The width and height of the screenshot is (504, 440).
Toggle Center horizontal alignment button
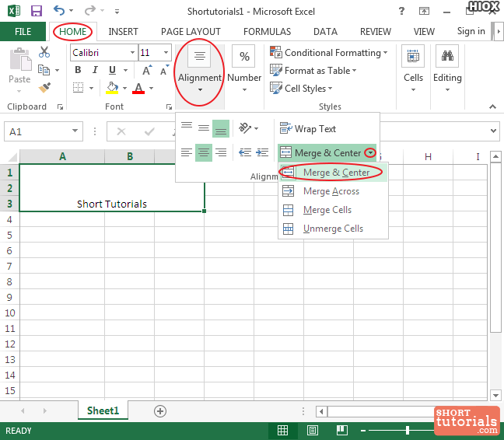click(204, 152)
